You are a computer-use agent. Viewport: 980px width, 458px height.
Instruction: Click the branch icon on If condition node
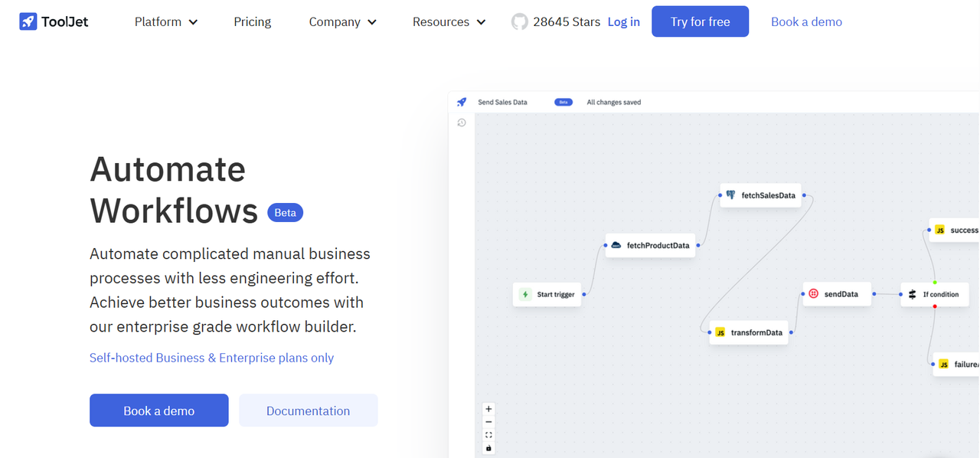[913, 293]
